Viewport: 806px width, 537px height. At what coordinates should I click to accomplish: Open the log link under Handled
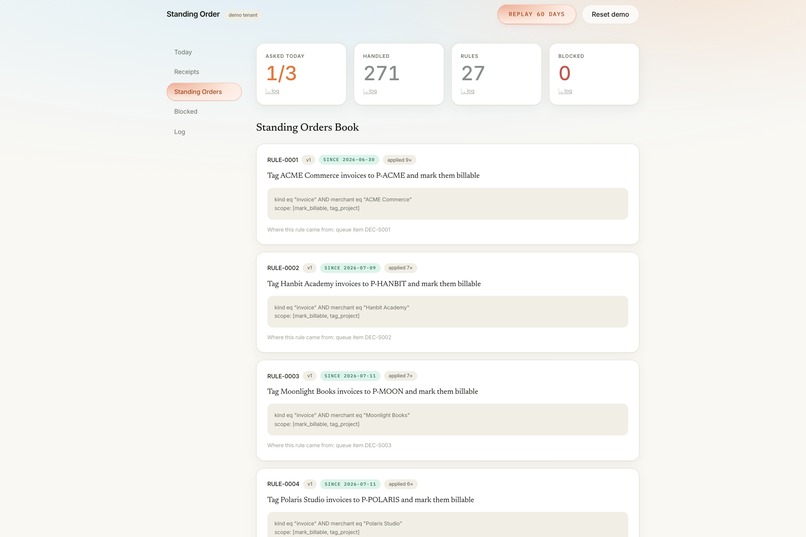(370, 91)
